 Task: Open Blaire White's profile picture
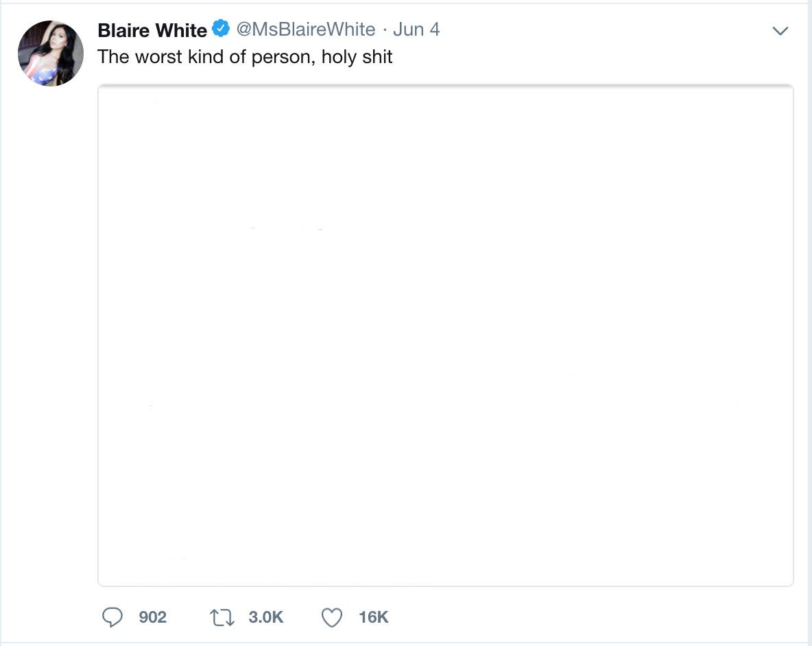51,53
